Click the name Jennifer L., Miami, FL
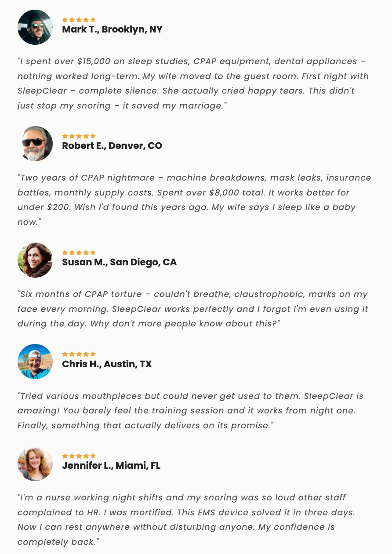The image size is (392, 554). coord(111,466)
